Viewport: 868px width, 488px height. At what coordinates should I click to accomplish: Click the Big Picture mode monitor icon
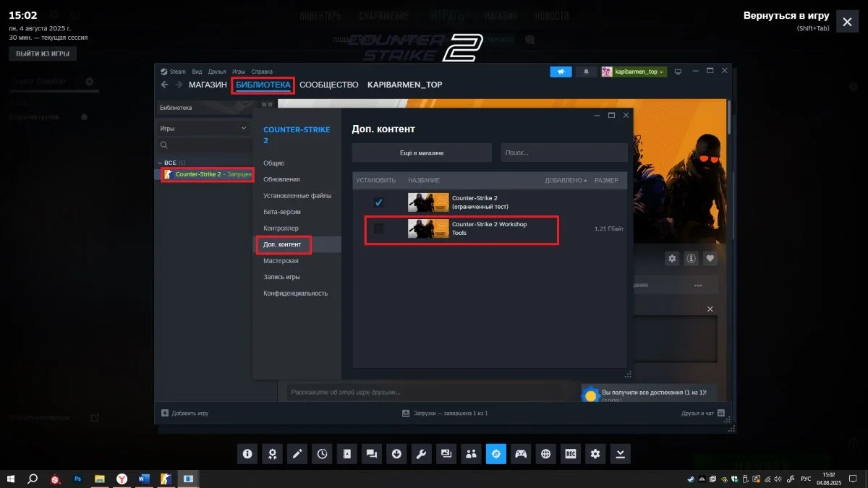coord(678,72)
